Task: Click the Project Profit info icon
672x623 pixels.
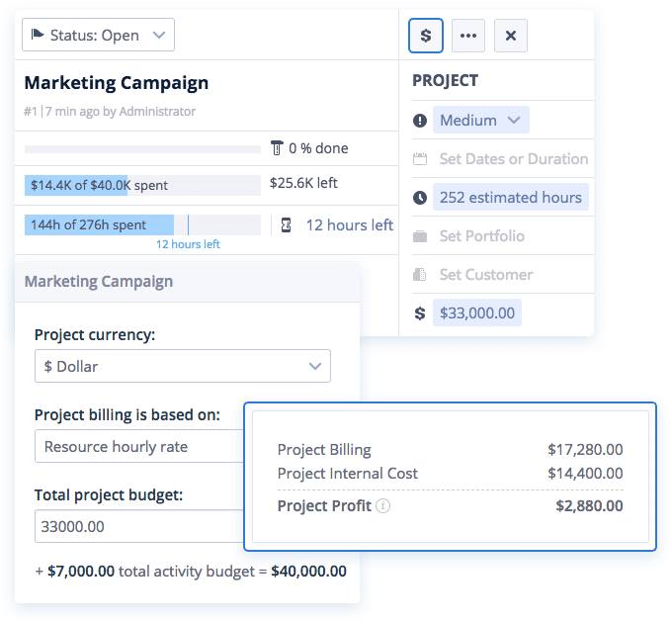Action: (382, 506)
